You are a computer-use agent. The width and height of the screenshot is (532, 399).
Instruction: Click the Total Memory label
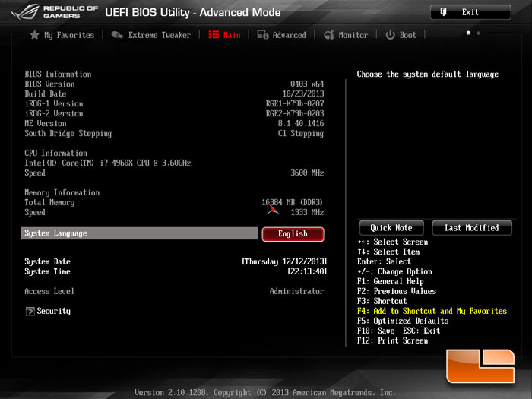pyautogui.click(x=49, y=203)
